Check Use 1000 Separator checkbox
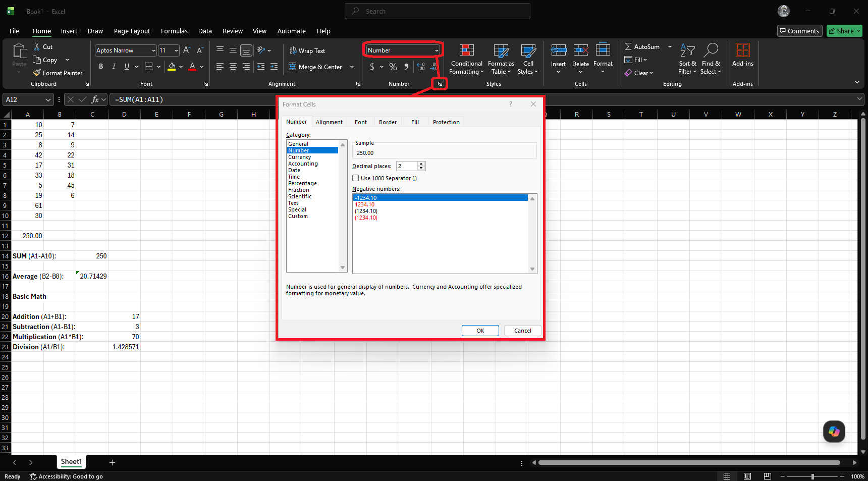The width and height of the screenshot is (868, 481). [356, 178]
